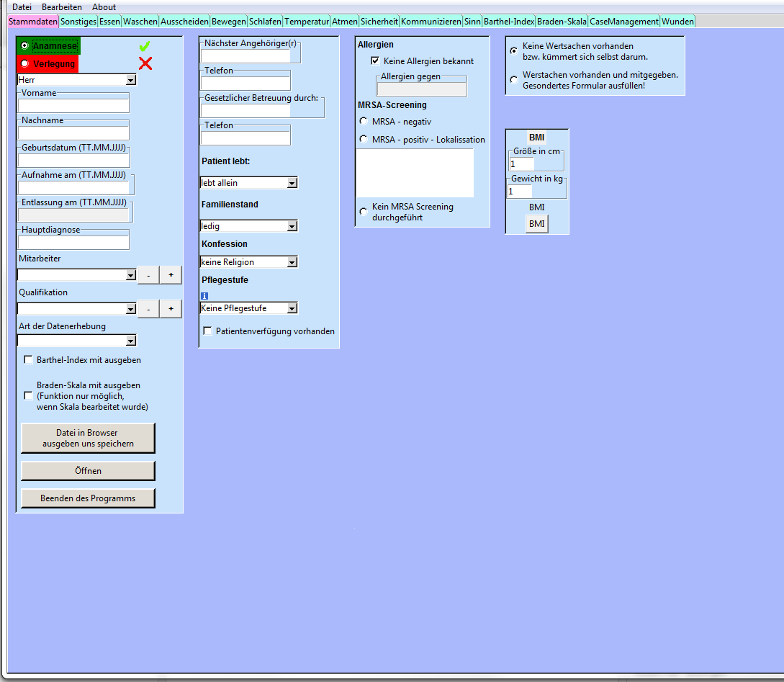784x682 pixels.
Task: Switch to the Sonstiges tab
Action: point(78,22)
